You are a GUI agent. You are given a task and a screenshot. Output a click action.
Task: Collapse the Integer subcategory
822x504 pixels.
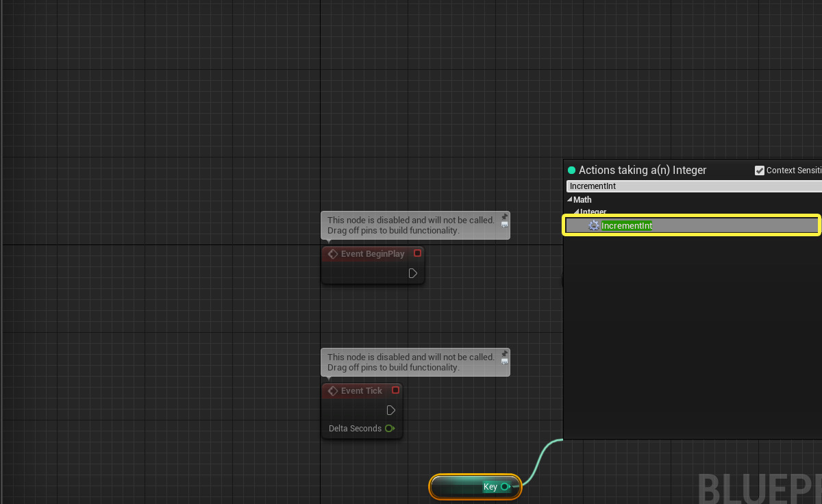click(577, 212)
